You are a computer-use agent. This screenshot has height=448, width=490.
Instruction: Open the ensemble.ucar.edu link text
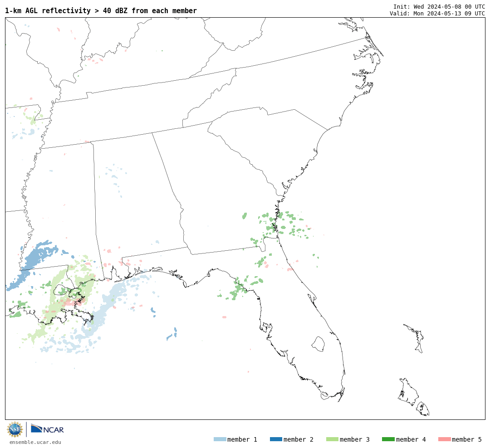tap(35, 442)
